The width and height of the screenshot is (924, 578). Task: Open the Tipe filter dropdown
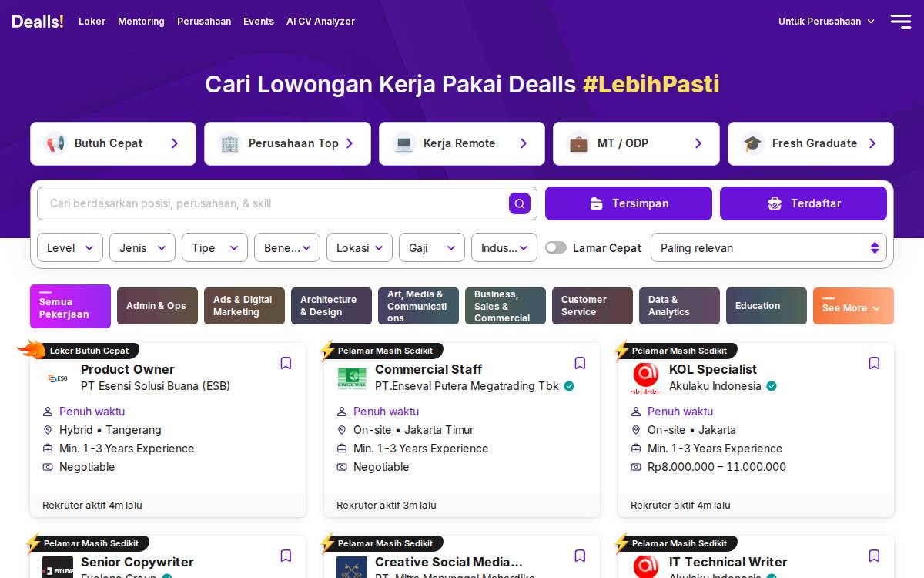pos(215,247)
